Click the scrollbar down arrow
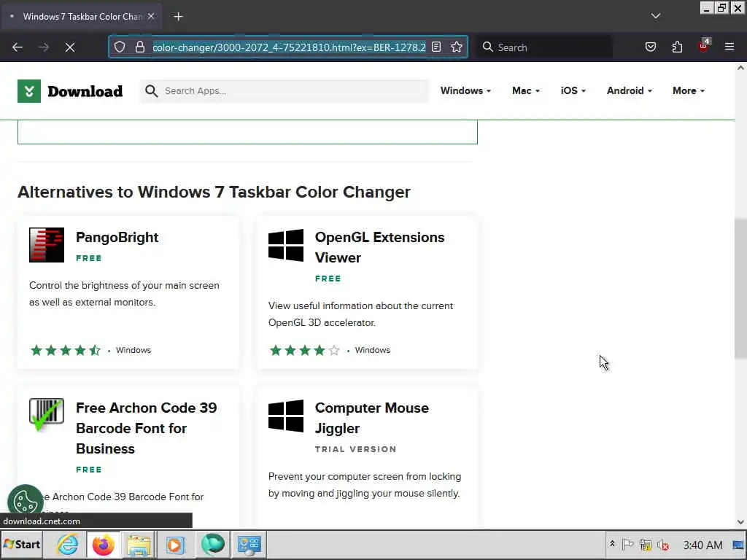 point(740,522)
